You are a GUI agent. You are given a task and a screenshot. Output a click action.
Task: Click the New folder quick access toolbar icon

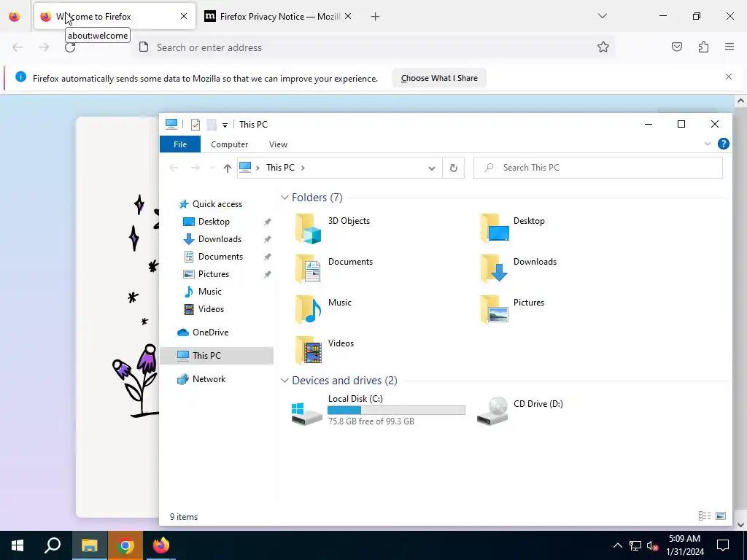(x=212, y=125)
